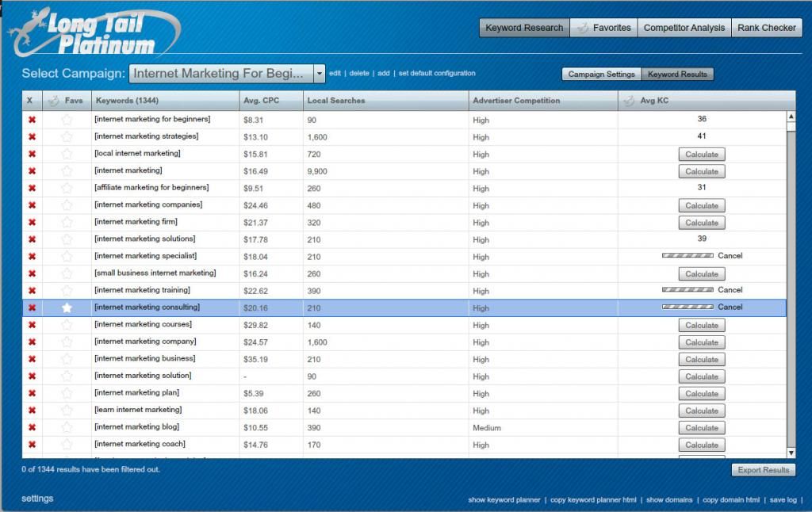Click progress bar for [internet marketing specialist]
Screen dimensions: 812x512
pyautogui.click(x=688, y=256)
